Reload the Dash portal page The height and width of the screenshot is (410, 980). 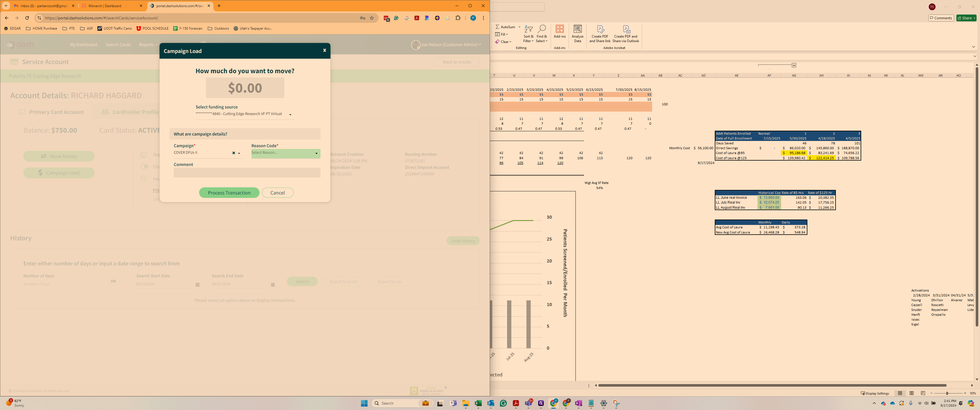(x=27, y=18)
